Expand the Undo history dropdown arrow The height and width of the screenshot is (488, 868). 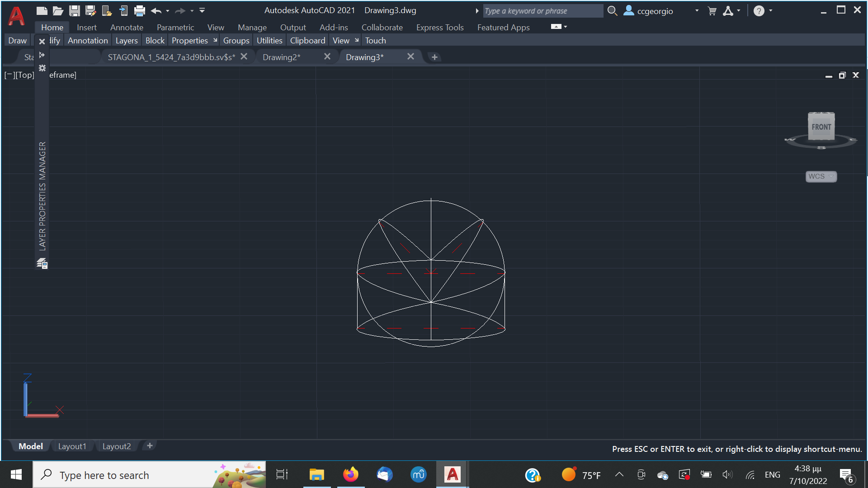(x=168, y=11)
